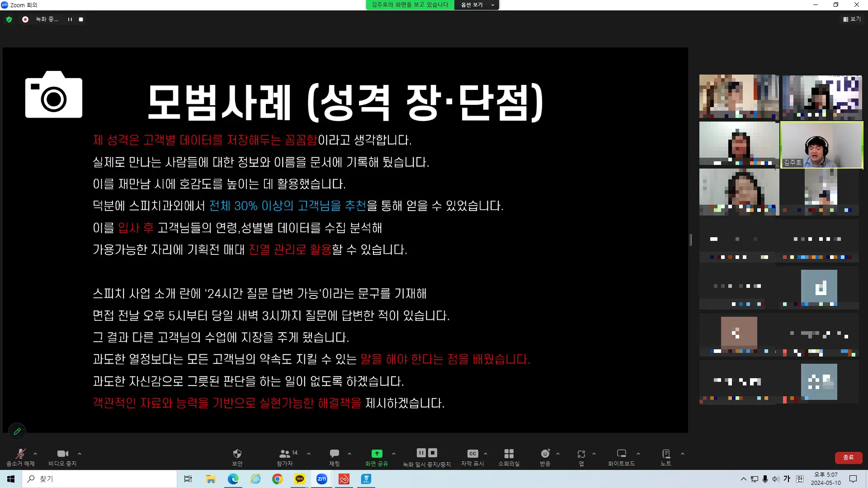The width and height of the screenshot is (868, 488).
Task: Stop the video camera
Action: 62,456
